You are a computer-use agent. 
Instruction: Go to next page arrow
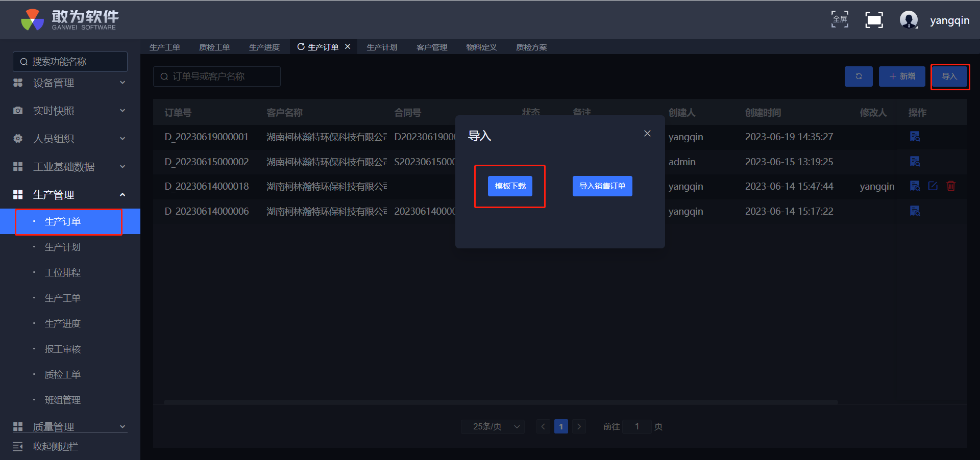(x=579, y=426)
